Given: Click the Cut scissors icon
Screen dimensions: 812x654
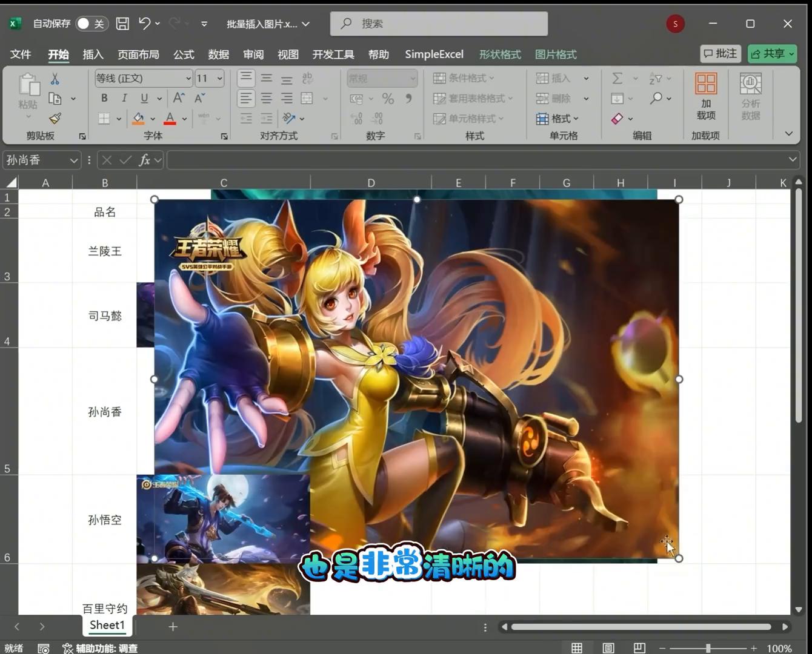Looking at the screenshot, I should pos(55,79).
